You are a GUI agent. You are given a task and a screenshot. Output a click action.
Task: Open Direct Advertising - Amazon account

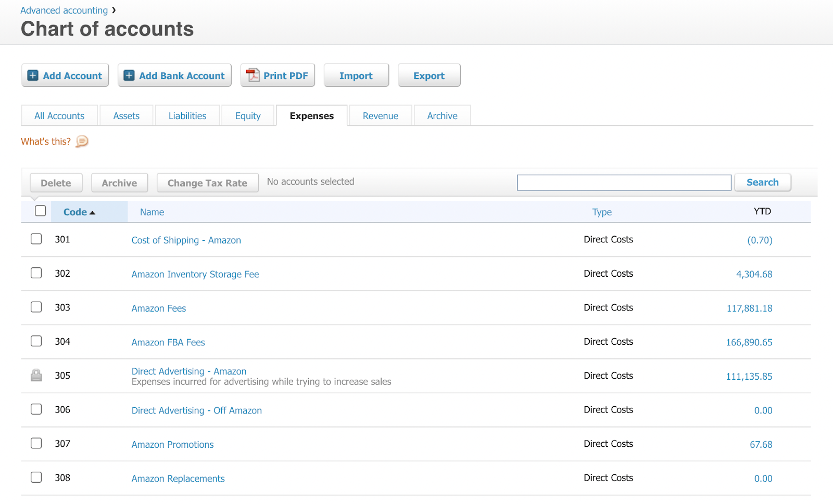click(x=189, y=371)
